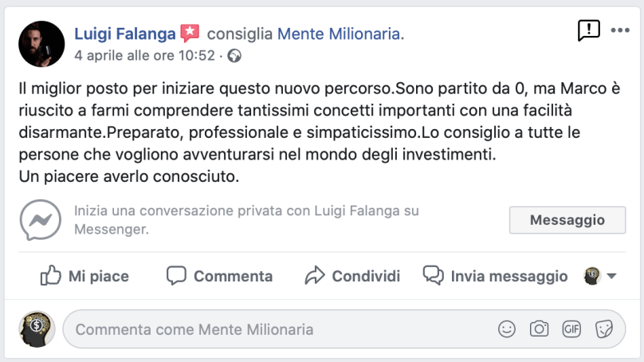644x362 pixels.
Task: Open the Mente Milionaria page link
Action: (340, 33)
